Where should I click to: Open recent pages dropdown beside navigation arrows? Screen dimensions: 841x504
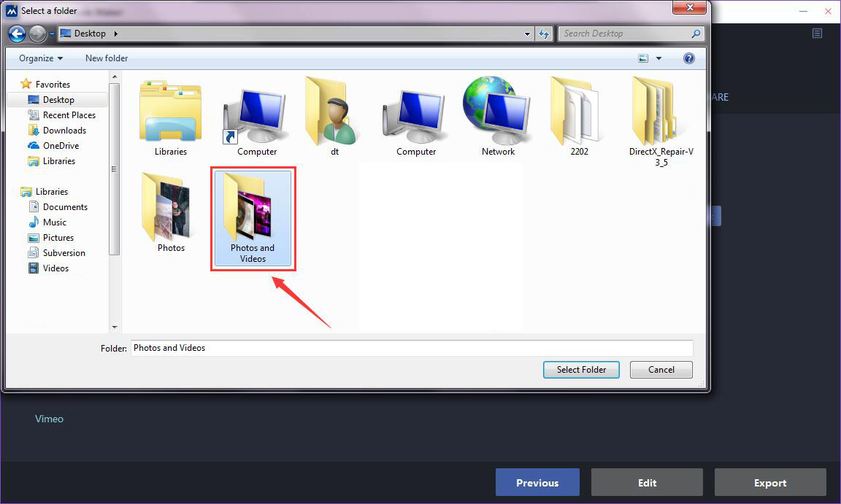52,34
